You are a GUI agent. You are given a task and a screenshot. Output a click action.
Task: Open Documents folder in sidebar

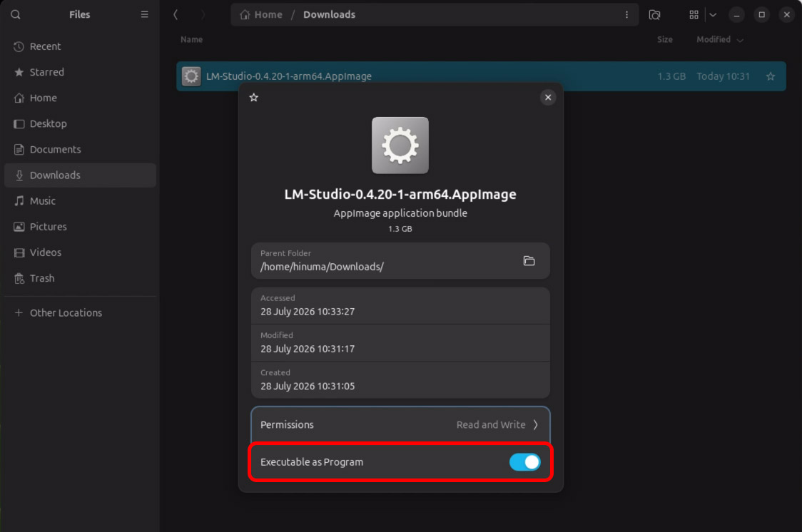(x=80, y=150)
